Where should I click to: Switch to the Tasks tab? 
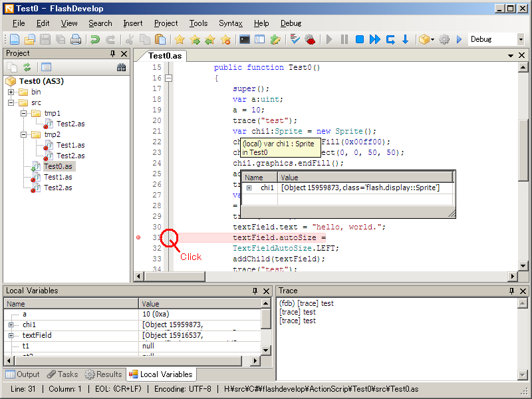coord(63,374)
